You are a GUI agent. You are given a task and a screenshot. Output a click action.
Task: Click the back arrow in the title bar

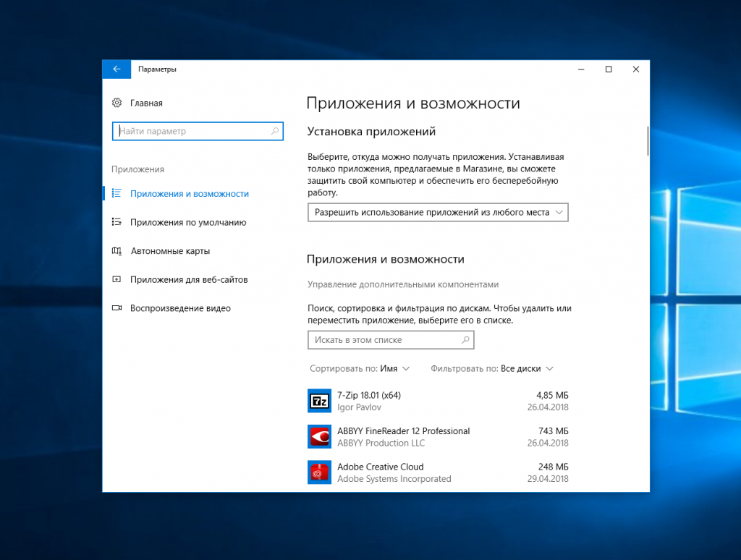click(116, 69)
